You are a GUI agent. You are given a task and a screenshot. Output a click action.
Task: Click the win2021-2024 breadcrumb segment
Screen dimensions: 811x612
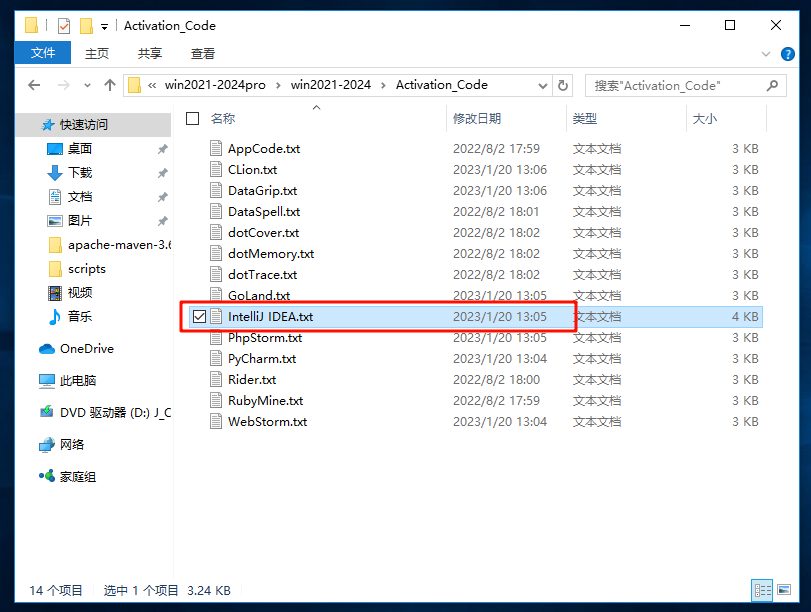click(x=331, y=85)
